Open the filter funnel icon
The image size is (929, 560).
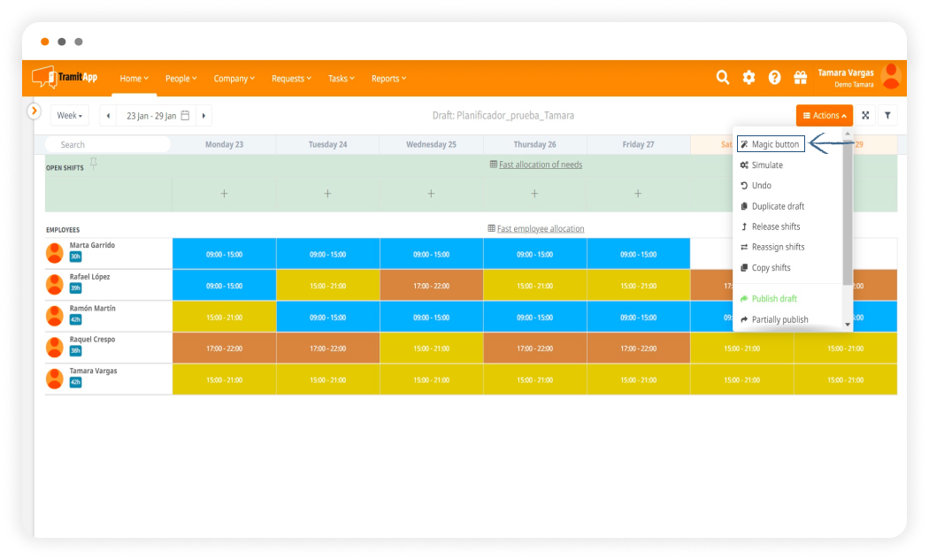pos(887,116)
